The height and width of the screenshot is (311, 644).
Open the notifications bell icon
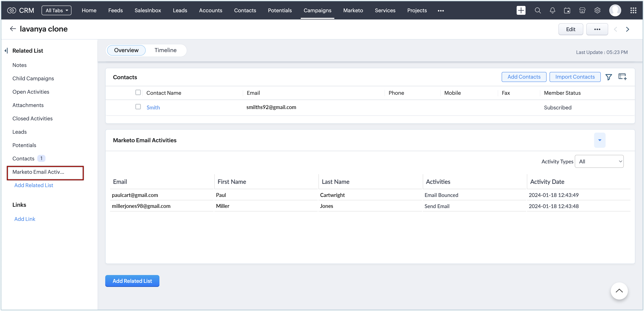[x=553, y=11]
